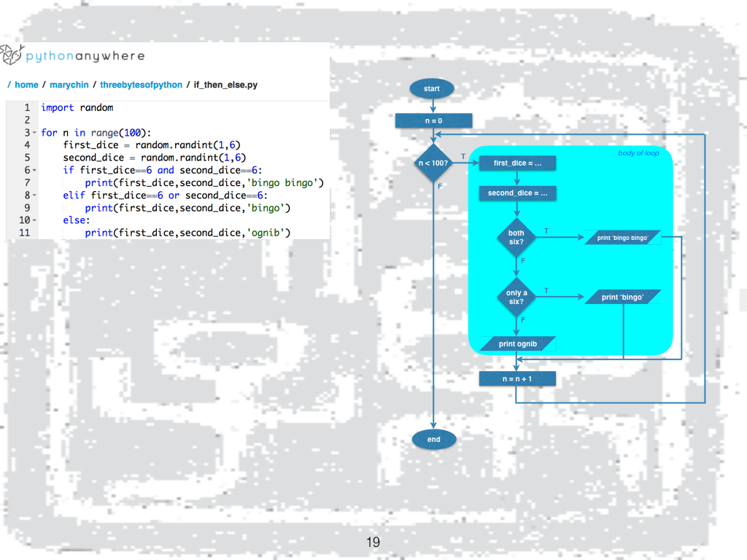The width and height of the screenshot is (747, 560).
Task: Fold the if block at line 6
Action: [x=34, y=170]
